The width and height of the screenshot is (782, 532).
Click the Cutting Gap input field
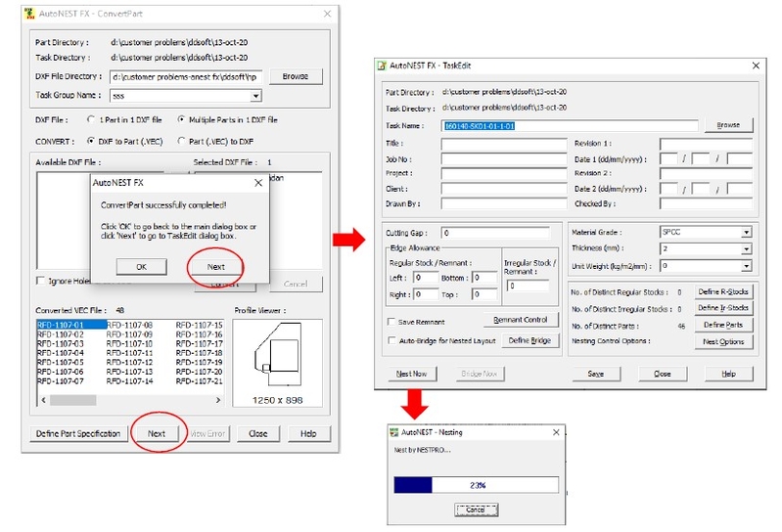[500, 234]
